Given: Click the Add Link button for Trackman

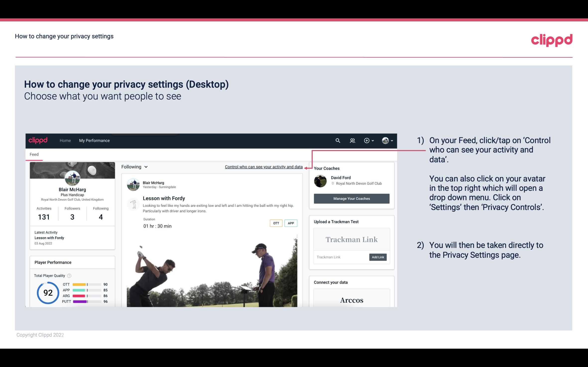Looking at the screenshot, I should [377, 257].
